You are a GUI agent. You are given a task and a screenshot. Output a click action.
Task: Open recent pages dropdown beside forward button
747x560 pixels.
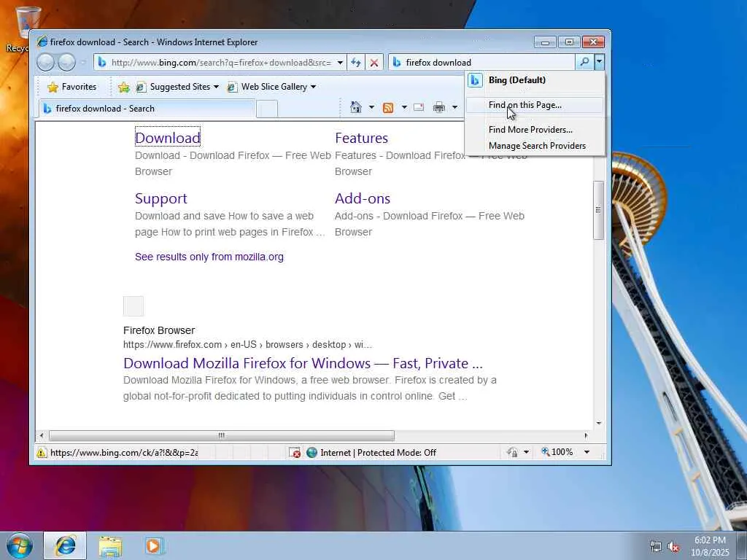pos(83,63)
